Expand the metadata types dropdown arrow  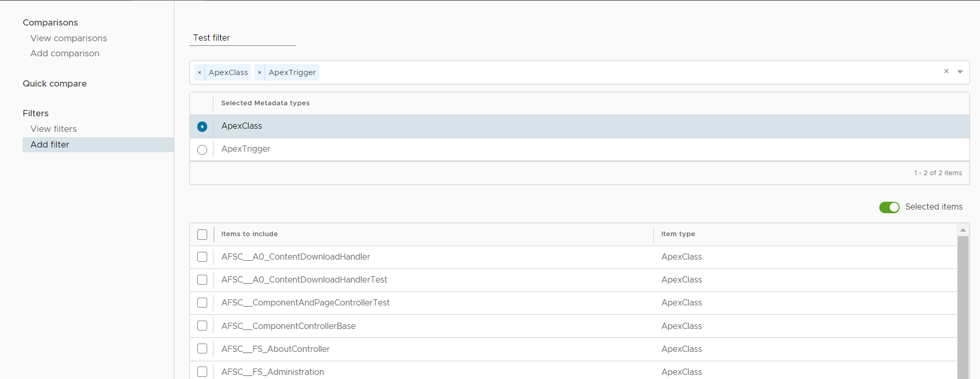pos(960,72)
